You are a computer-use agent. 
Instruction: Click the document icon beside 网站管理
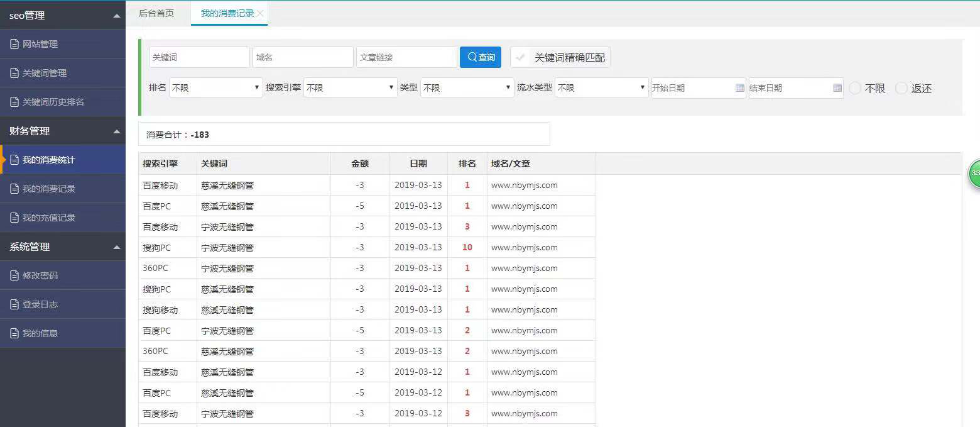pos(14,44)
